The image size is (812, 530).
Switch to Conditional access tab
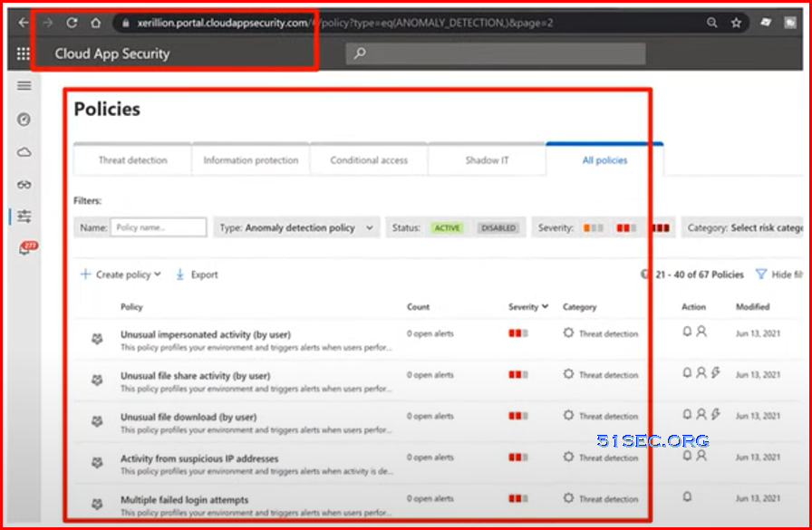tap(369, 160)
